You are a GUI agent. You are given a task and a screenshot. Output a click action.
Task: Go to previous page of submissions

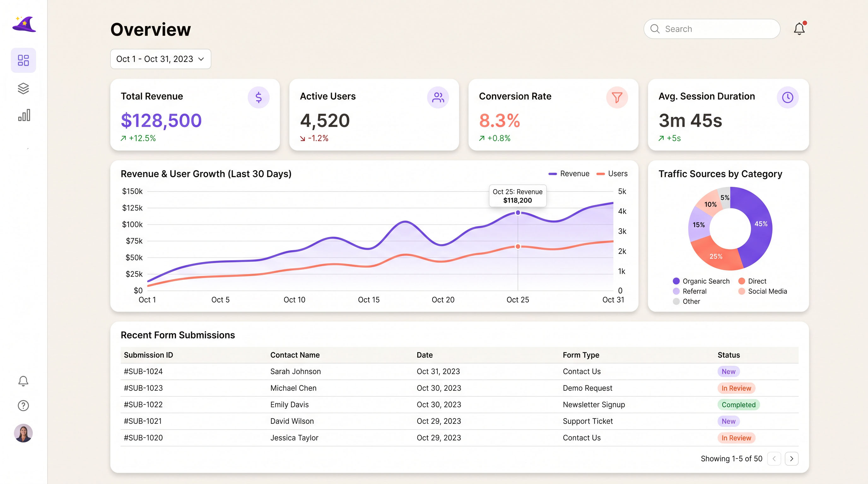pyautogui.click(x=774, y=458)
